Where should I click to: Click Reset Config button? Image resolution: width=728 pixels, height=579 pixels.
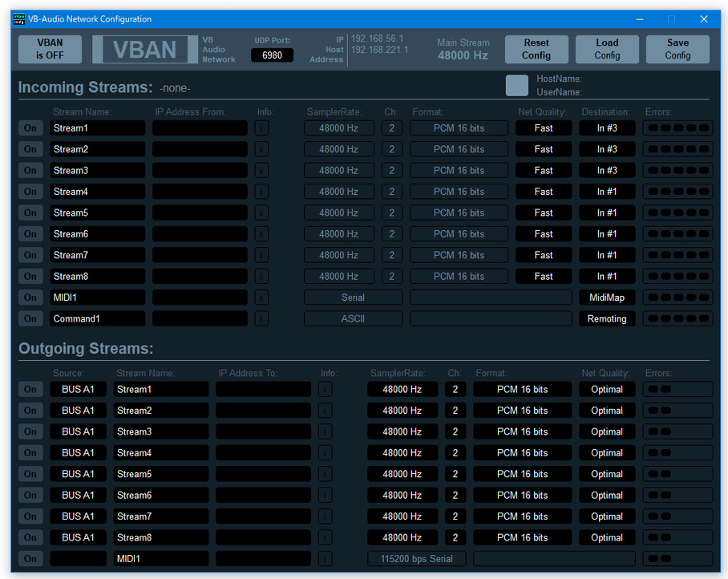click(x=536, y=49)
